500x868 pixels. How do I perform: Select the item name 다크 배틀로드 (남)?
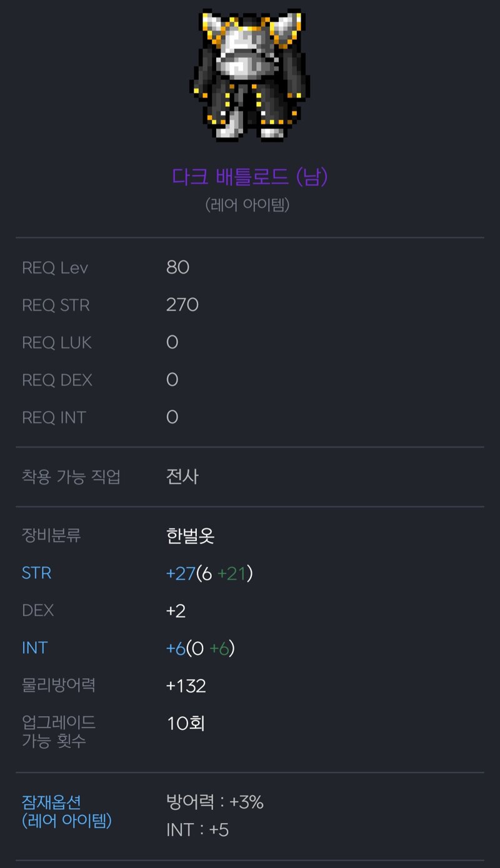pyautogui.click(x=250, y=177)
